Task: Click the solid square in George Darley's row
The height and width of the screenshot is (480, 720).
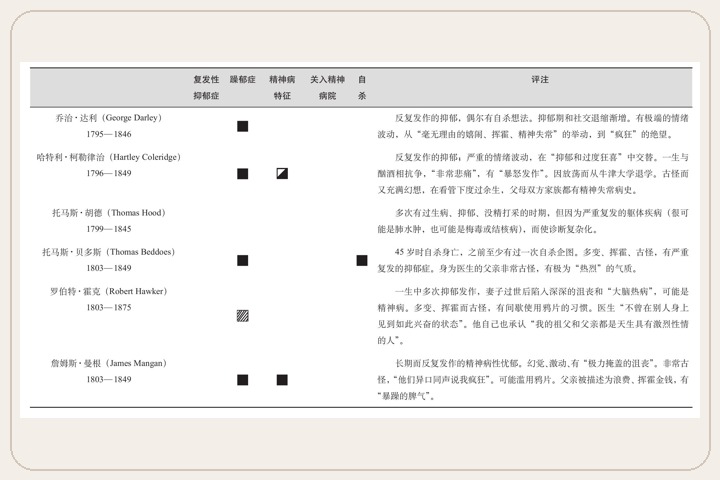Action: point(242,126)
